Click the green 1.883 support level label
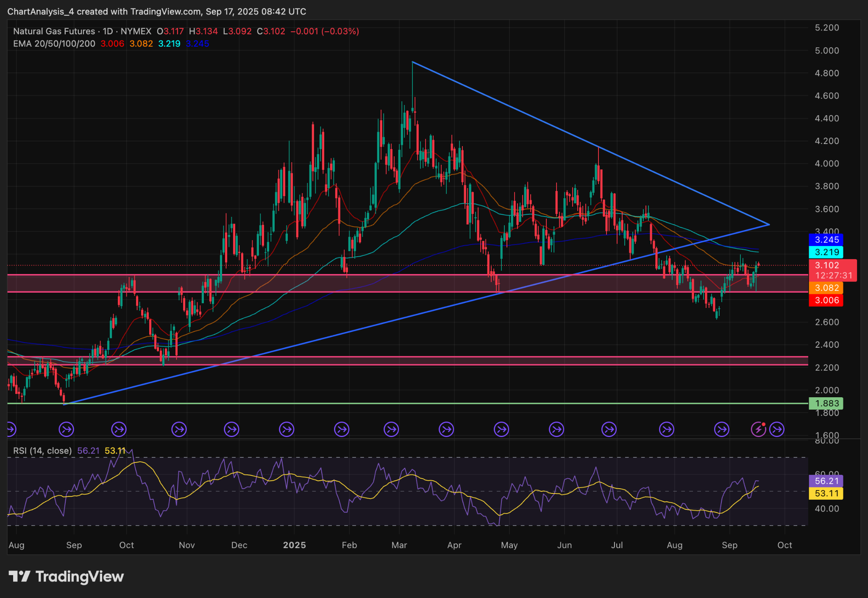 click(x=826, y=403)
